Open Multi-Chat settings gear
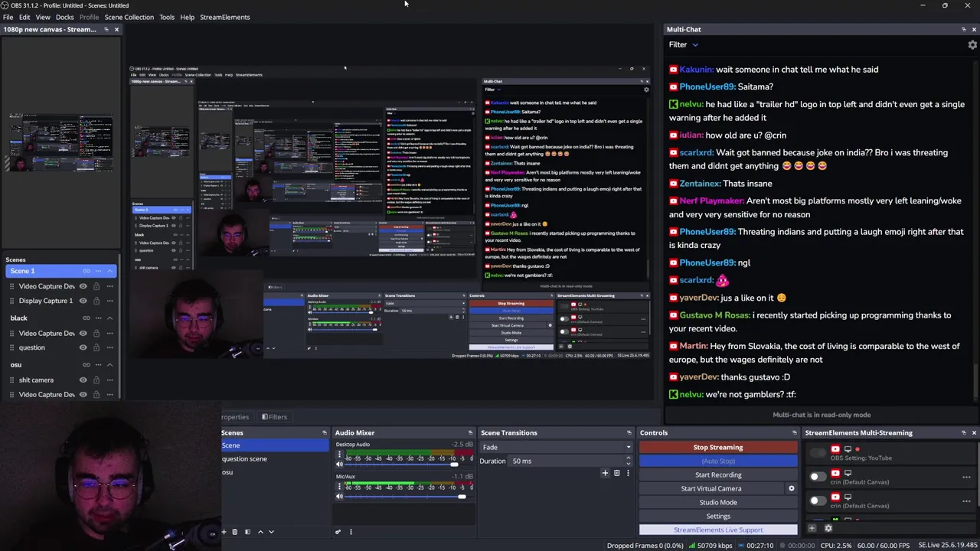Image resolution: width=980 pixels, height=551 pixels. click(x=972, y=45)
